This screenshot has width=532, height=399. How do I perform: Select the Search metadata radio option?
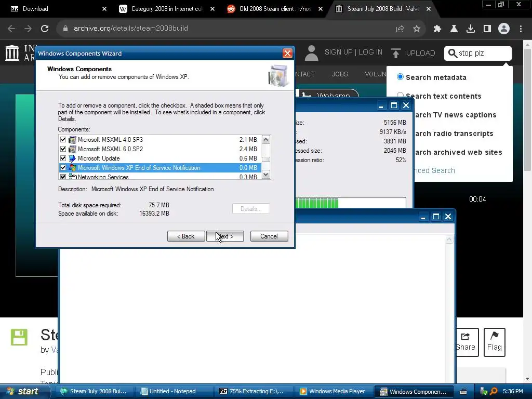coord(401,77)
